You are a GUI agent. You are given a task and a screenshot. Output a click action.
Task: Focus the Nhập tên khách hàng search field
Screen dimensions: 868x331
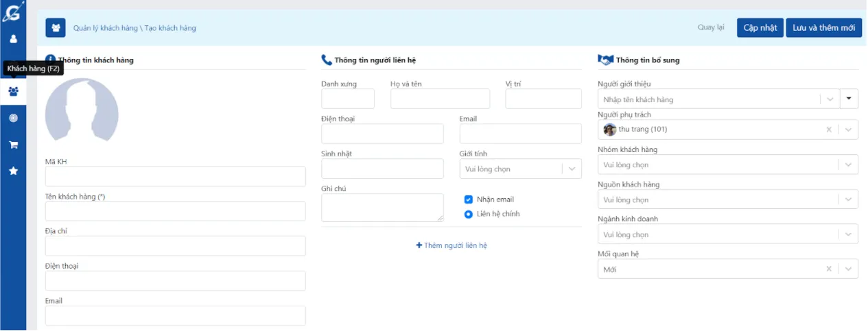pos(710,99)
